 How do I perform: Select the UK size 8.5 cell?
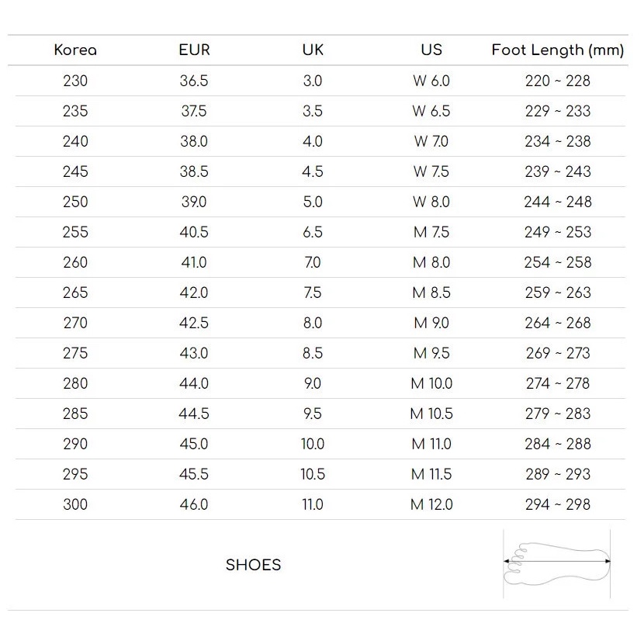pyautogui.click(x=313, y=353)
